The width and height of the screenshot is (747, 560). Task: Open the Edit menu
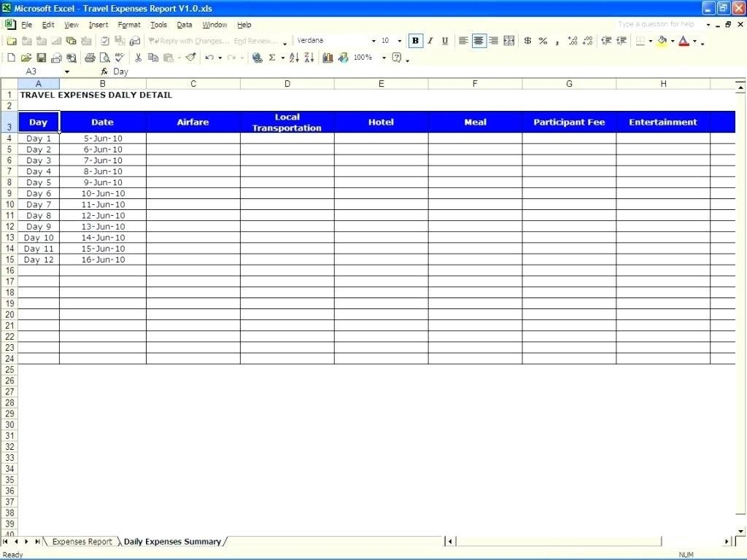[x=48, y=25]
